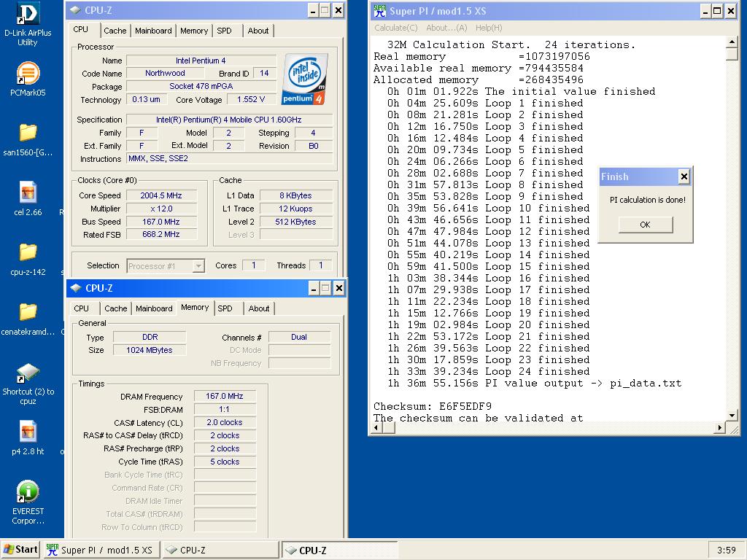747x560 pixels.
Task: Click the scroll right arrow in Super PI
Action: (x=719, y=427)
